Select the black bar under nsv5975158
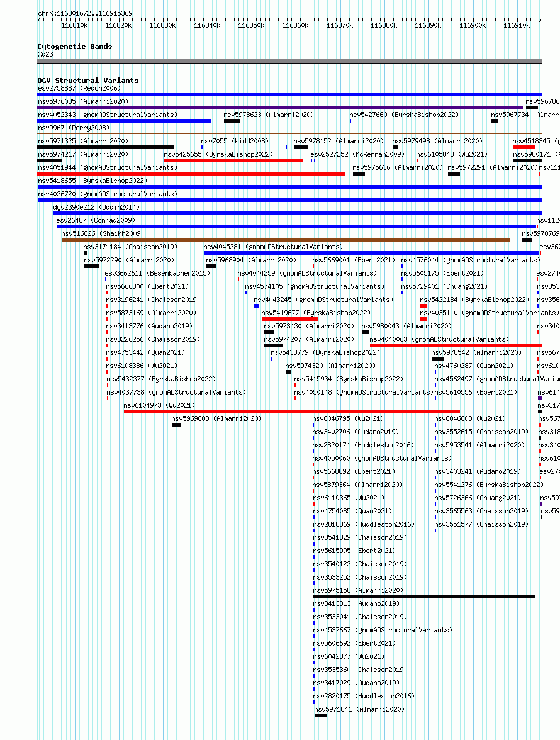 (x=424, y=597)
